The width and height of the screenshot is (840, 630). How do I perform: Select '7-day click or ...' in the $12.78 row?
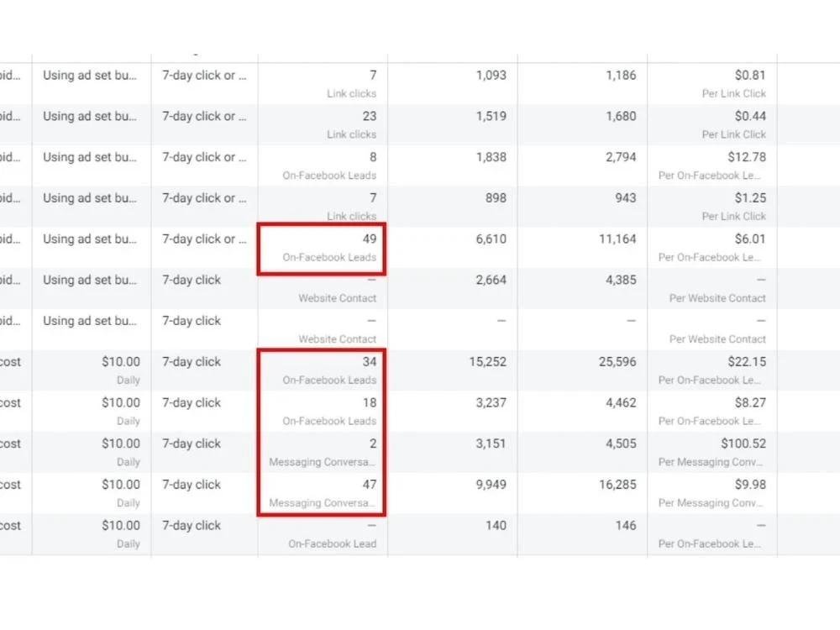204,158
